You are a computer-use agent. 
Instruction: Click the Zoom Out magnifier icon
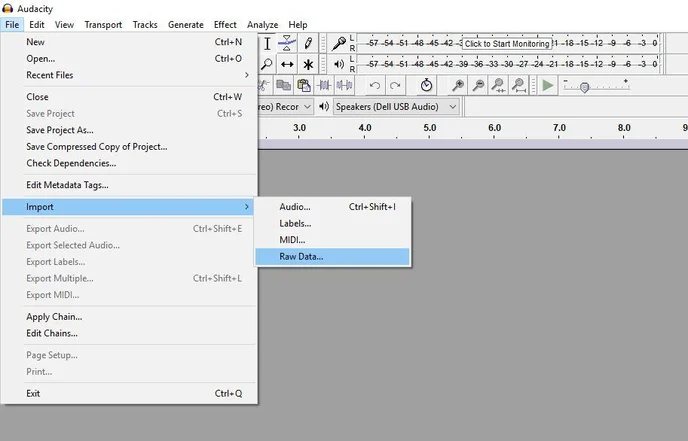[478, 85]
